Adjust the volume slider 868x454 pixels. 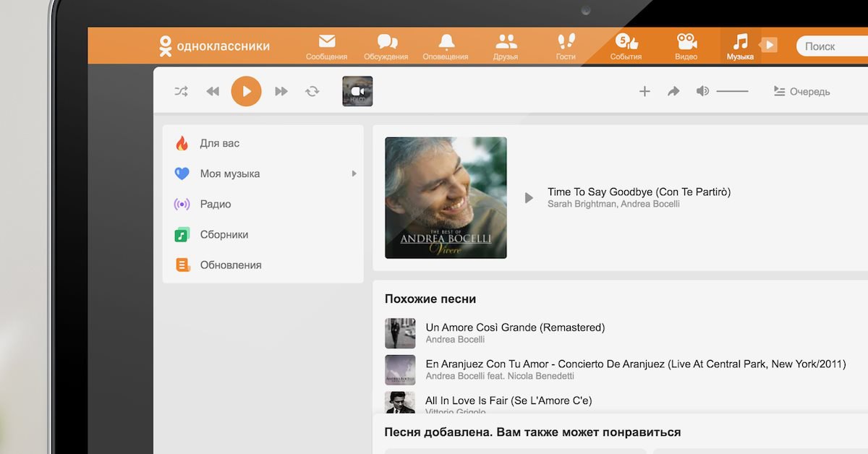pos(732,91)
